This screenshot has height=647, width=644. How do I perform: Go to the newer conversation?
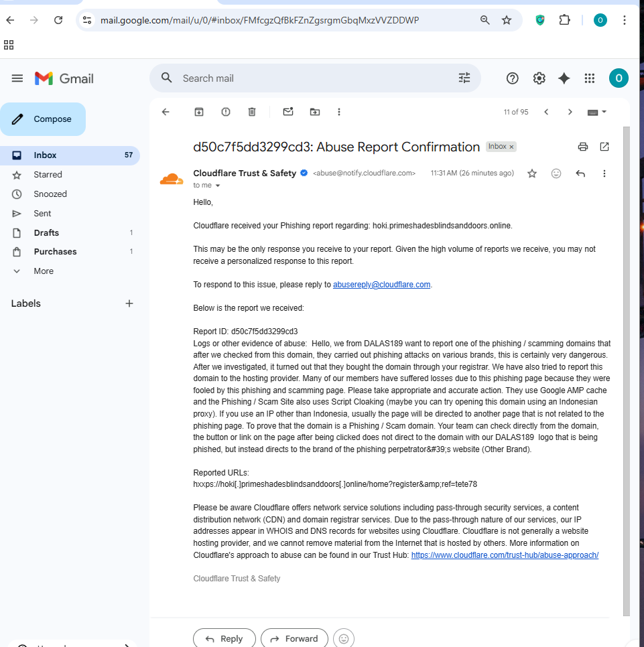click(546, 112)
